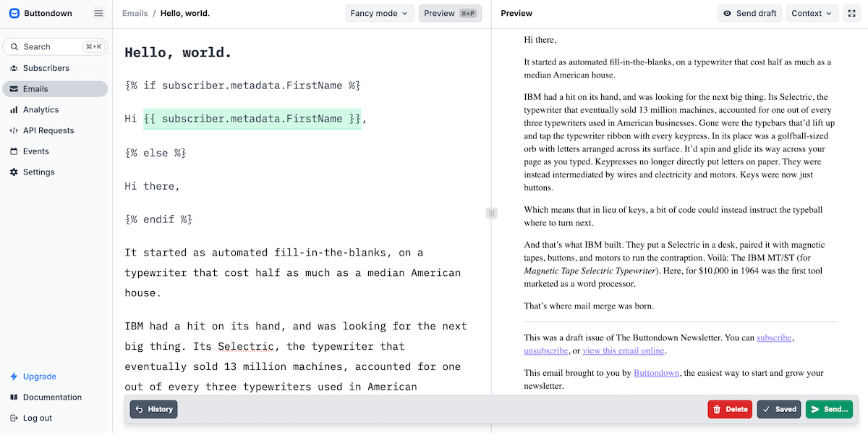Viewport: 868px width, 433px height.
Task: Open Documentation from the sidebar
Action: tap(52, 398)
